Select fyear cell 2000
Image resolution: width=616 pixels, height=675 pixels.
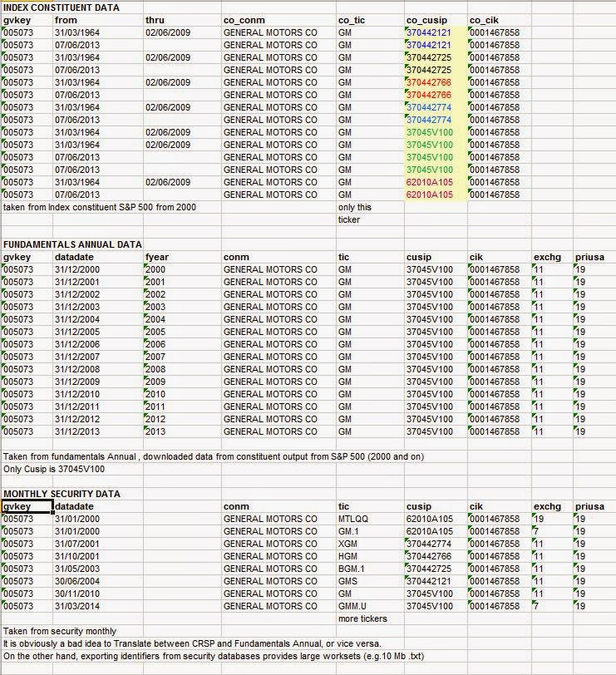click(182, 269)
